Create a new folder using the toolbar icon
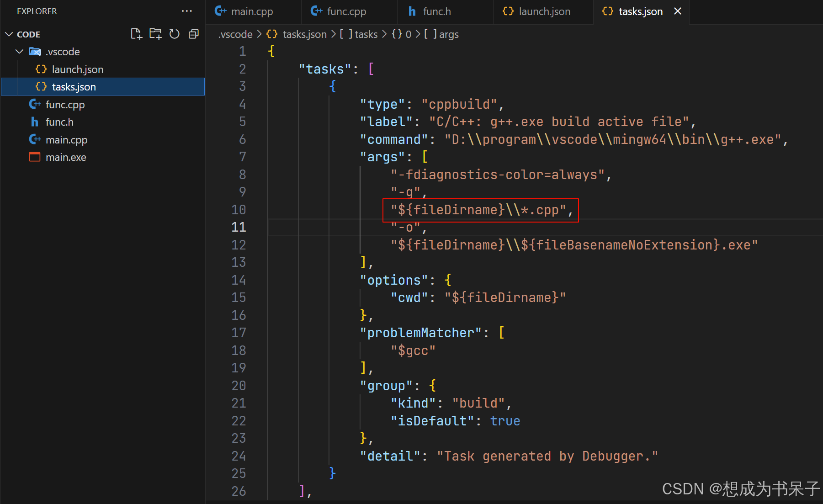823x504 pixels. point(155,34)
